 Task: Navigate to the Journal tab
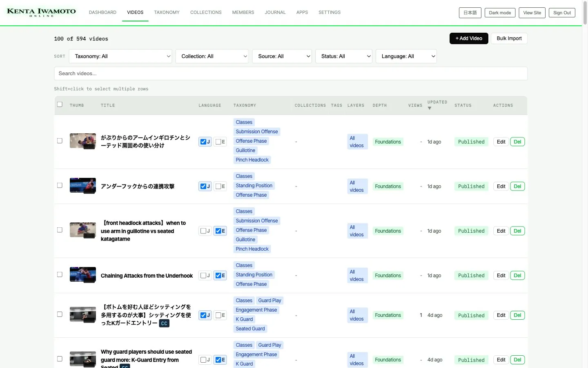(x=275, y=13)
